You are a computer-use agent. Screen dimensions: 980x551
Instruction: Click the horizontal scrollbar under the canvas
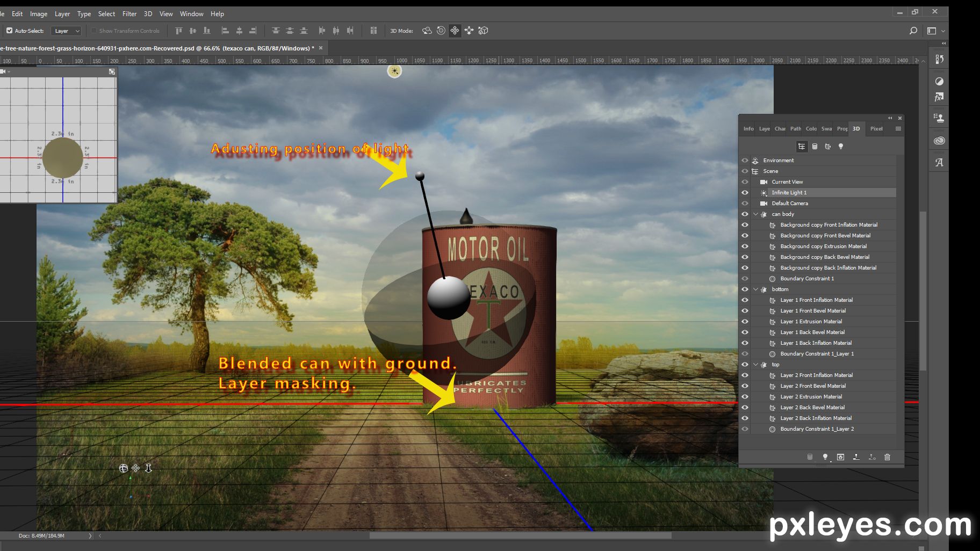[x=520, y=535]
